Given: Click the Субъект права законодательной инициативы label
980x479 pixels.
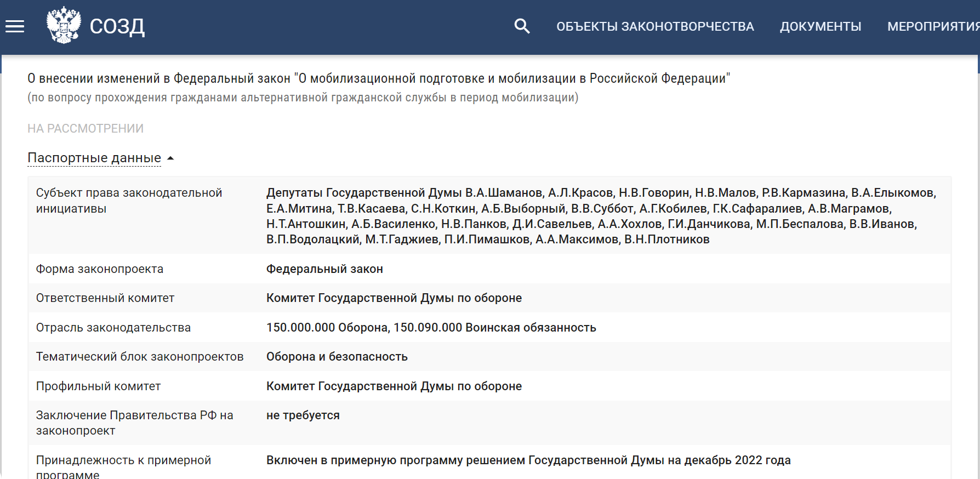Looking at the screenshot, I should pos(129,201).
